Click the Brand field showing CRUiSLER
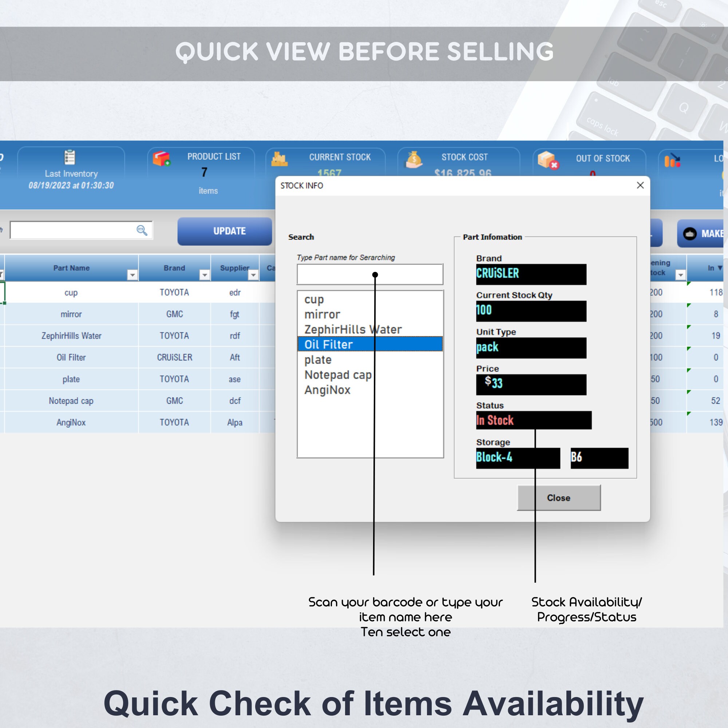Image resolution: width=728 pixels, height=728 pixels. [x=531, y=274]
